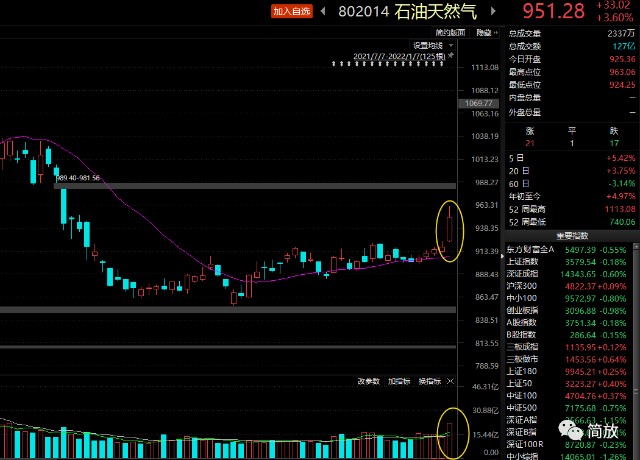Viewport: 640px width, 460px height.
Task: Open 上证180 index row
Action: (x=568, y=371)
